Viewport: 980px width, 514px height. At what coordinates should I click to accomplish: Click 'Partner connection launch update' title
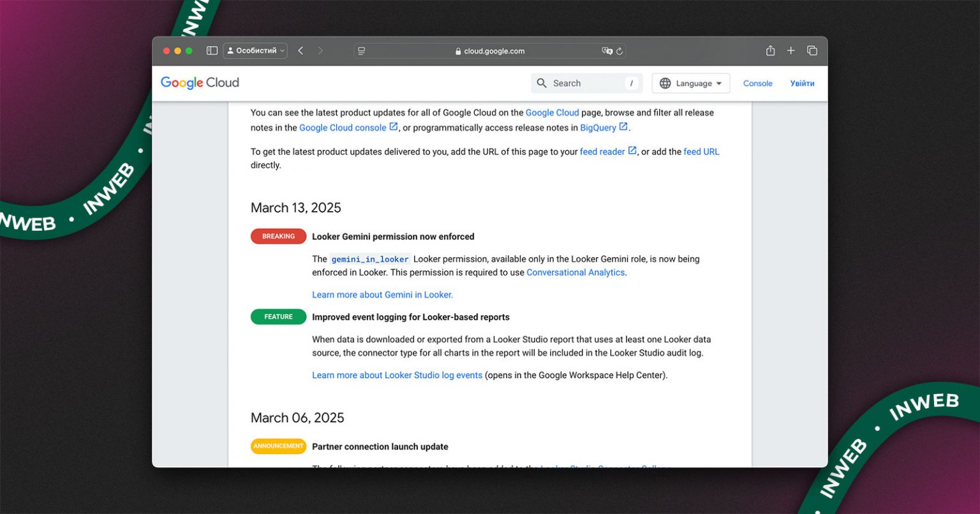click(380, 446)
